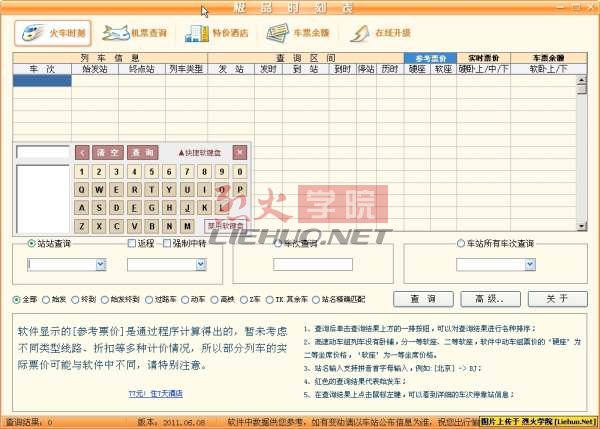This screenshot has width=600, height=429.
Task: Close the soft keyboard with the X
Action: (x=239, y=152)
